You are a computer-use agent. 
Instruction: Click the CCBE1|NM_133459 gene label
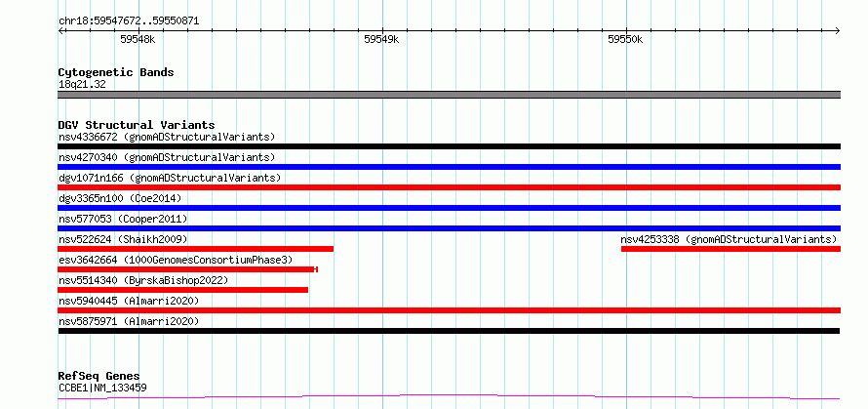[x=102, y=388]
